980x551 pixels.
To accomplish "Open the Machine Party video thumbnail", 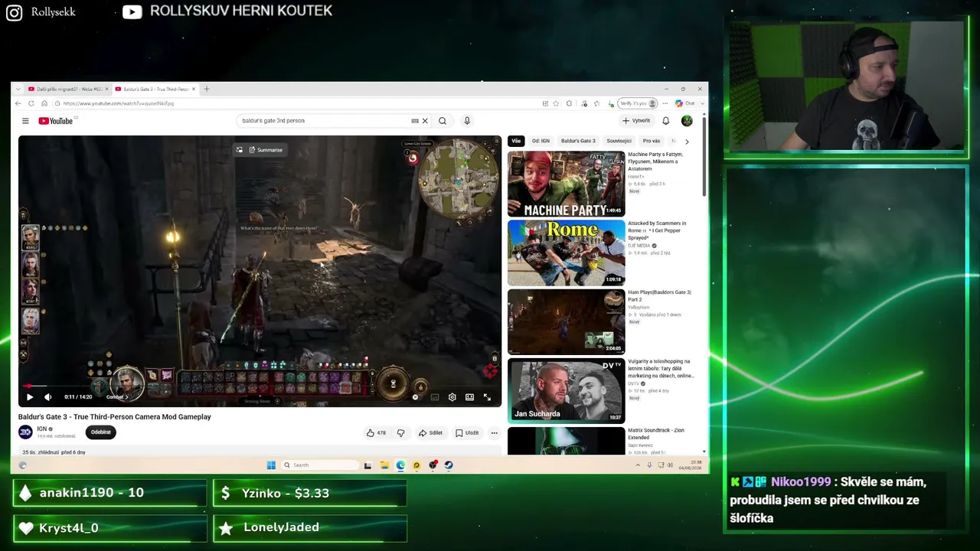I will (567, 184).
